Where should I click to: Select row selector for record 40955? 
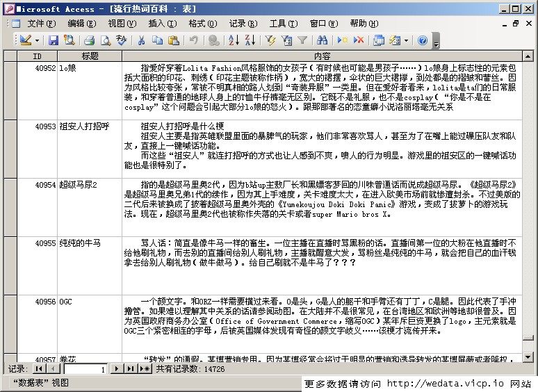10,266
